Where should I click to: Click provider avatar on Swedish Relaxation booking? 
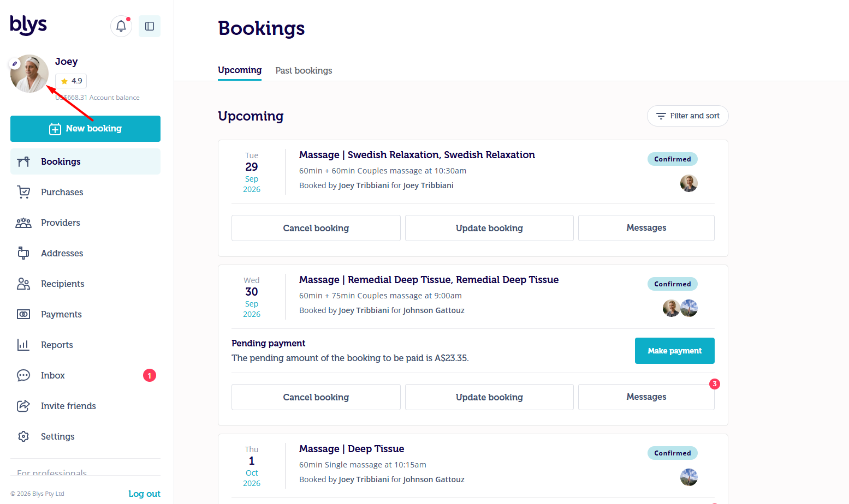click(x=689, y=183)
